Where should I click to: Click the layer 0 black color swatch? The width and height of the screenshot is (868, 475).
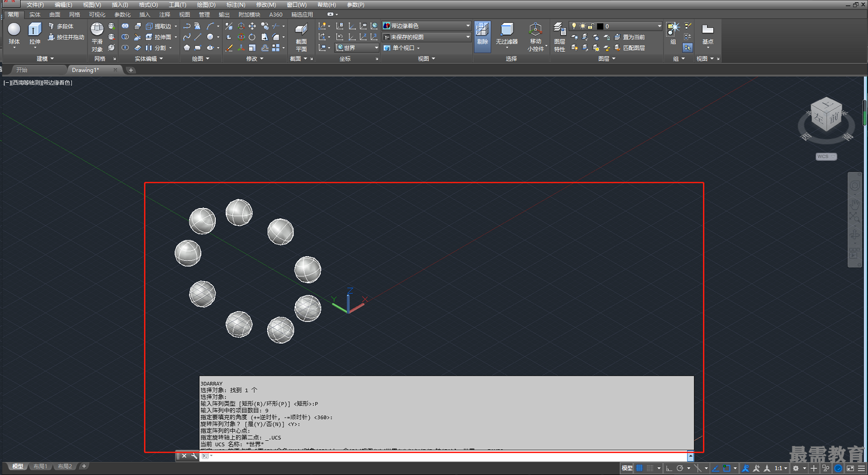point(600,26)
